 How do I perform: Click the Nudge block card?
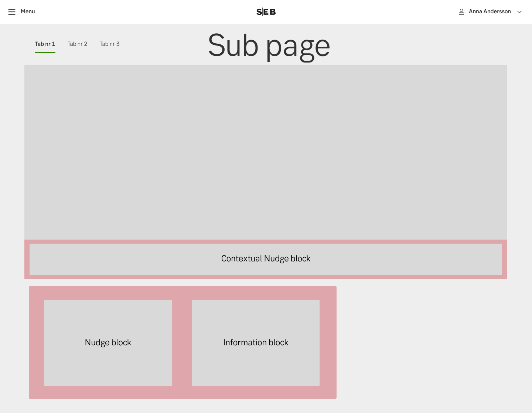coord(108,343)
